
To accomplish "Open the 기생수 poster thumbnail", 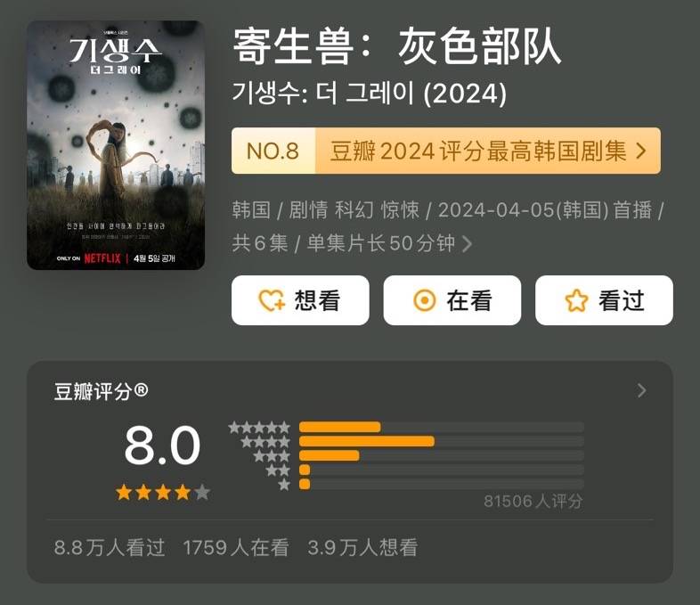I will click(116, 145).
